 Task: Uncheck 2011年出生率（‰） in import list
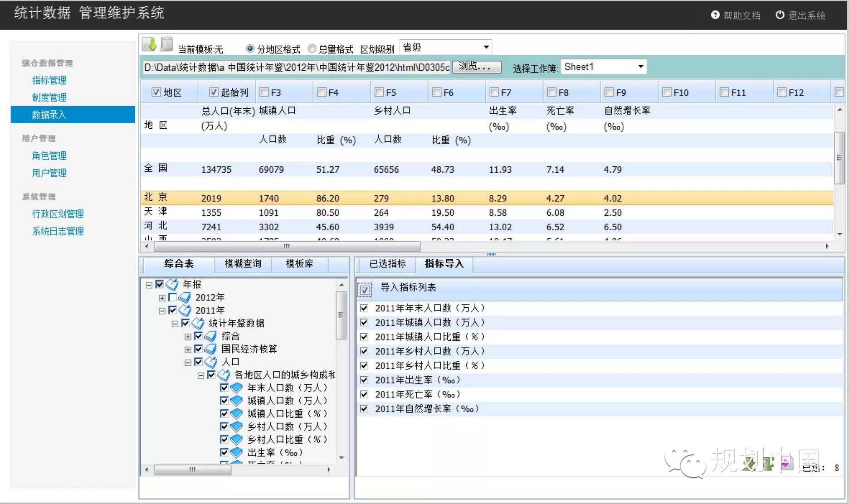[x=364, y=380]
